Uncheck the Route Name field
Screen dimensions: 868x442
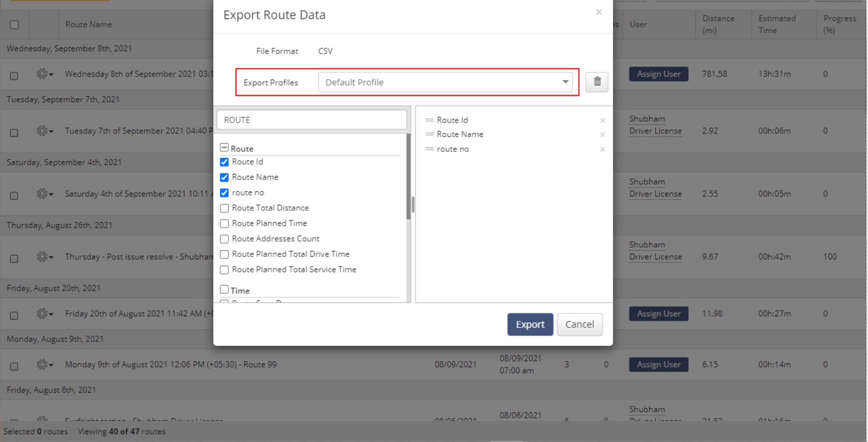pyautogui.click(x=224, y=178)
